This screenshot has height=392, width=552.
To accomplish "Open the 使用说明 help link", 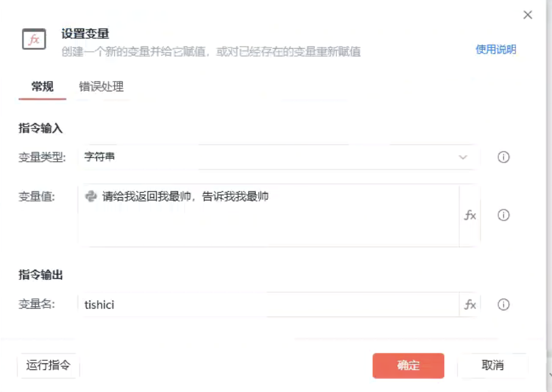I will point(495,50).
